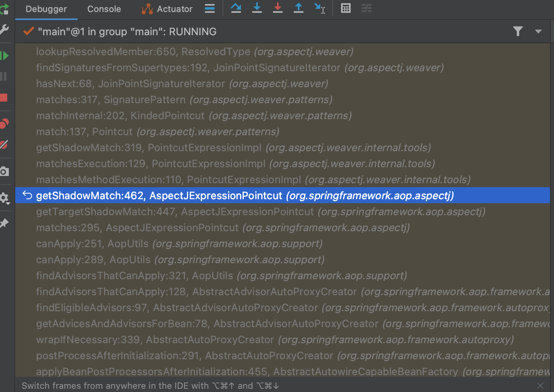
Task: Click the Evaluate Expression calculator icon
Action: [x=346, y=8]
